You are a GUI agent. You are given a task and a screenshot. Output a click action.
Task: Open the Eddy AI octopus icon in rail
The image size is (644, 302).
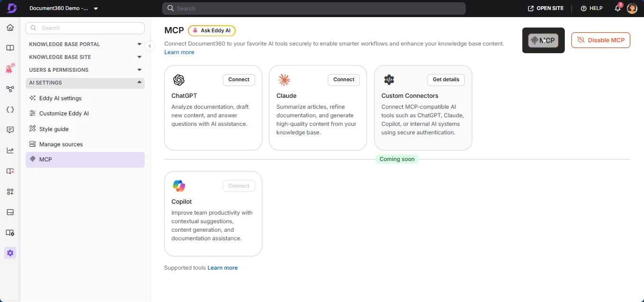coord(10,68)
